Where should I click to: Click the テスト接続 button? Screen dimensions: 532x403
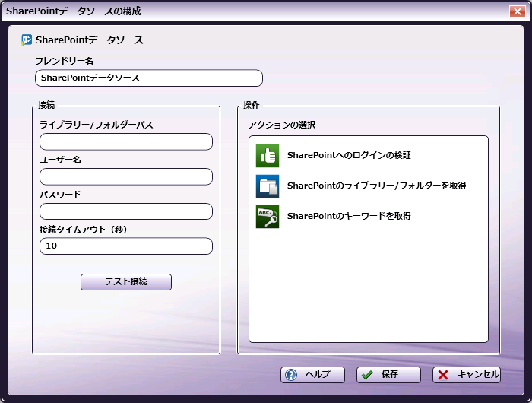tap(126, 282)
